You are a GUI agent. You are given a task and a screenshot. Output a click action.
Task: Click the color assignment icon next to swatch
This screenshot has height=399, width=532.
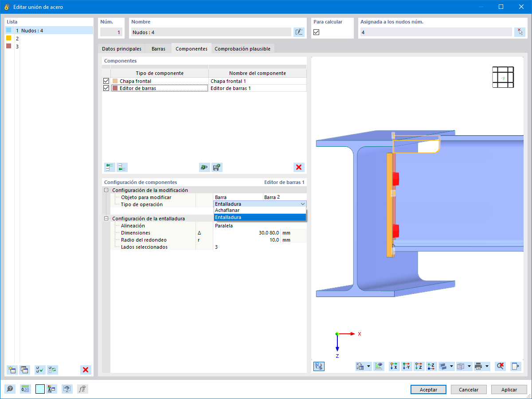[52, 389]
